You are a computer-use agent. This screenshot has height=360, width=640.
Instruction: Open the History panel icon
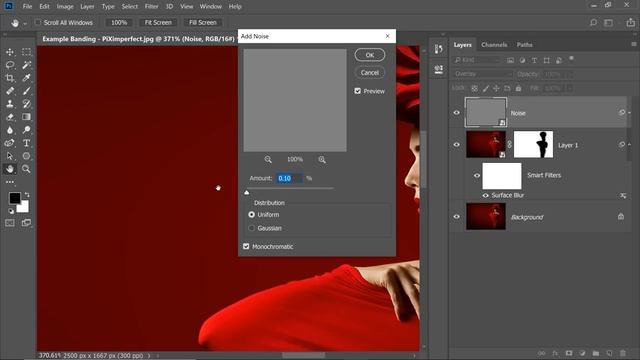pos(439,49)
